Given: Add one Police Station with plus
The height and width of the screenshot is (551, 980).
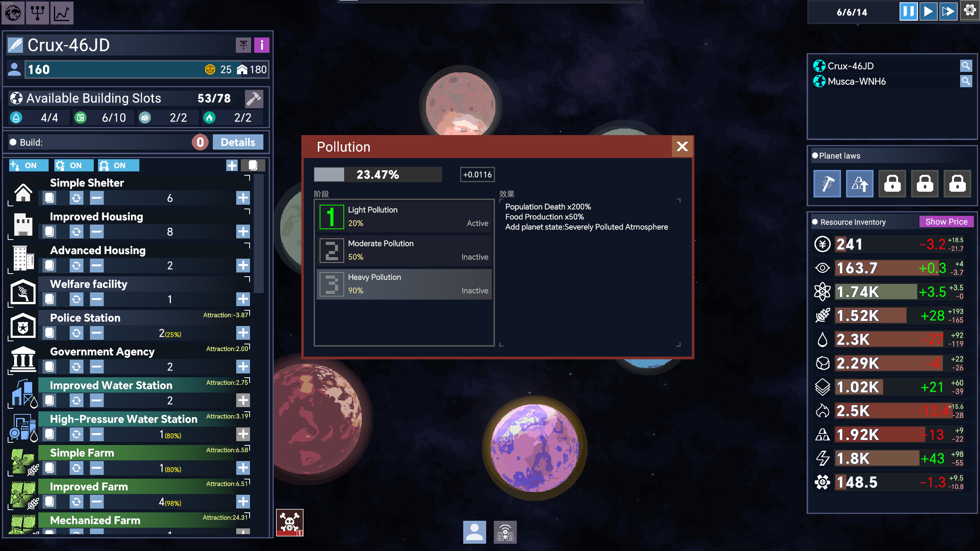Looking at the screenshot, I should (x=243, y=333).
